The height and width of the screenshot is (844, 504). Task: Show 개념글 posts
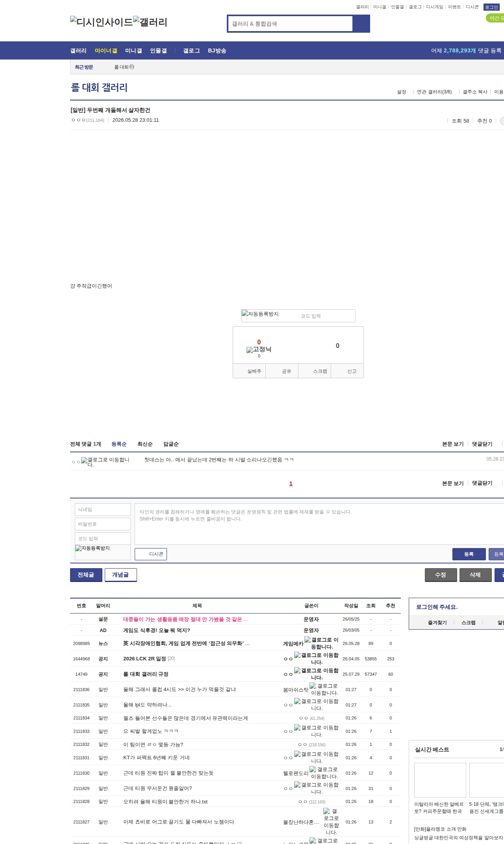click(120, 575)
